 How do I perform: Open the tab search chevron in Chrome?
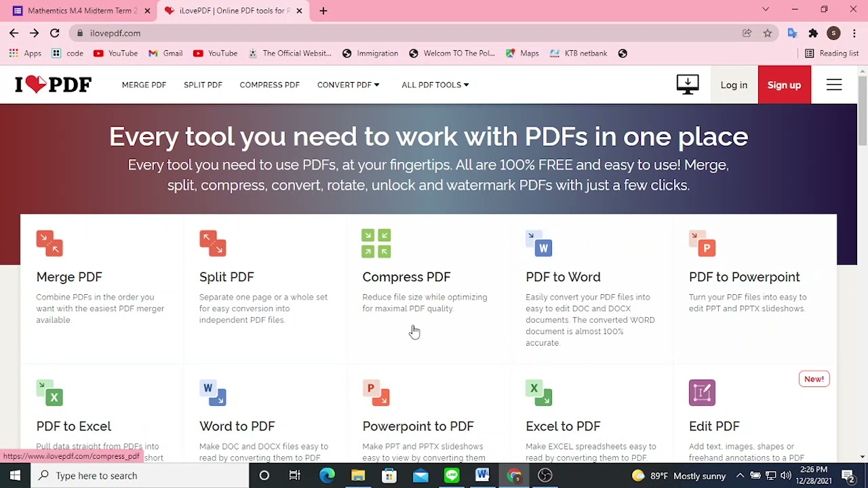click(766, 9)
